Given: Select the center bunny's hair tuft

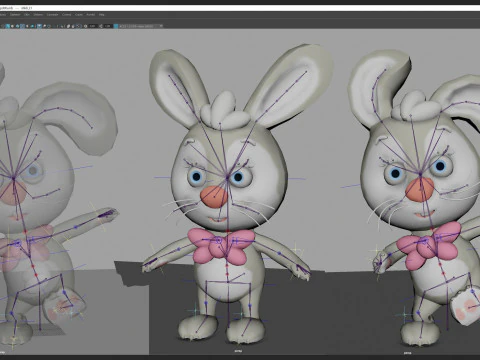Looking at the screenshot, I should pyautogui.click(x=224, y=110).
